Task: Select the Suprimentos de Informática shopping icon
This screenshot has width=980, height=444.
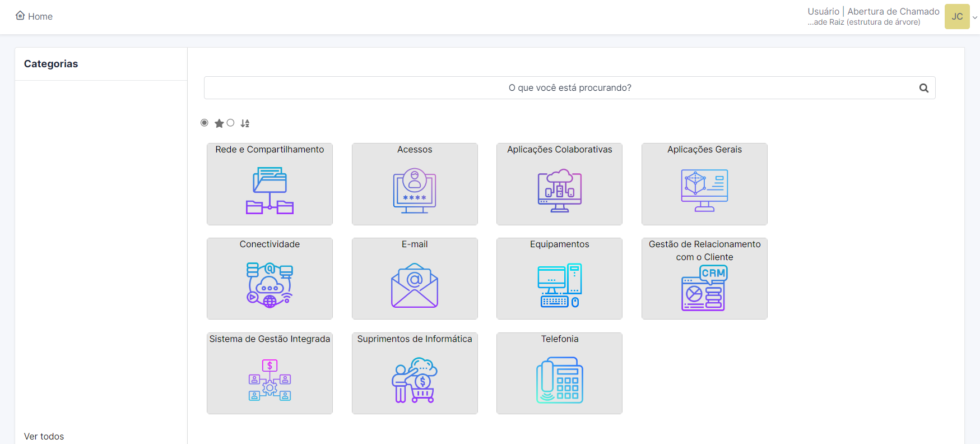Action: (x=415, y=380)
